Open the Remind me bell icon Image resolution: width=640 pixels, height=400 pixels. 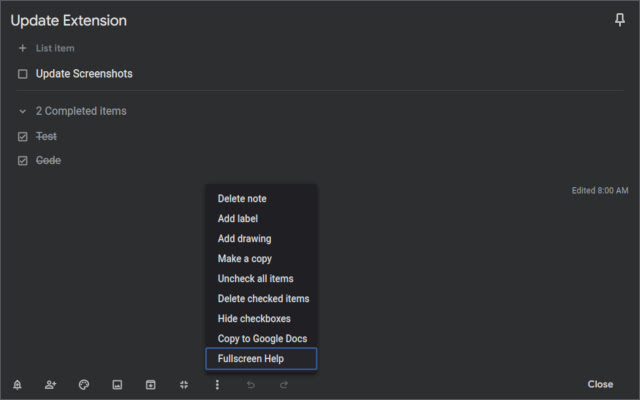click(x=17, y=384)
